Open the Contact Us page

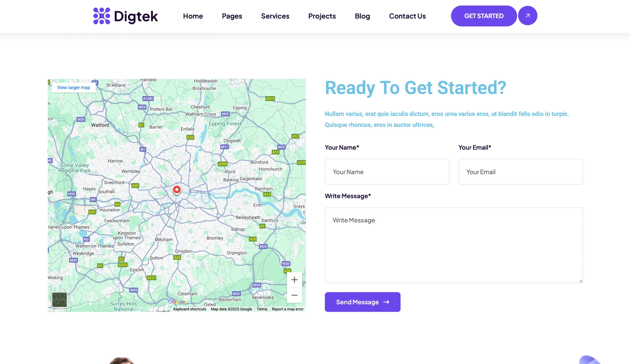pos(407,16)
